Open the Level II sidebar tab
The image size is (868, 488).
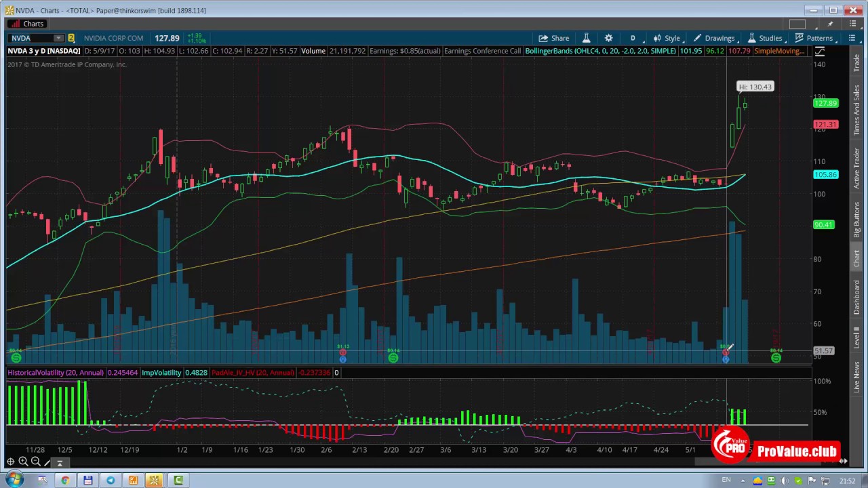856,338
